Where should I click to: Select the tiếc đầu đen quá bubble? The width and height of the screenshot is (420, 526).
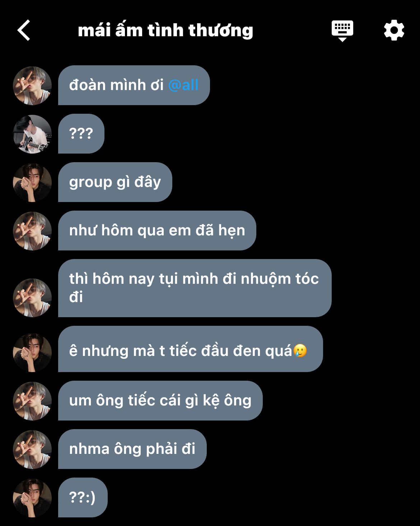click(190, 349)
